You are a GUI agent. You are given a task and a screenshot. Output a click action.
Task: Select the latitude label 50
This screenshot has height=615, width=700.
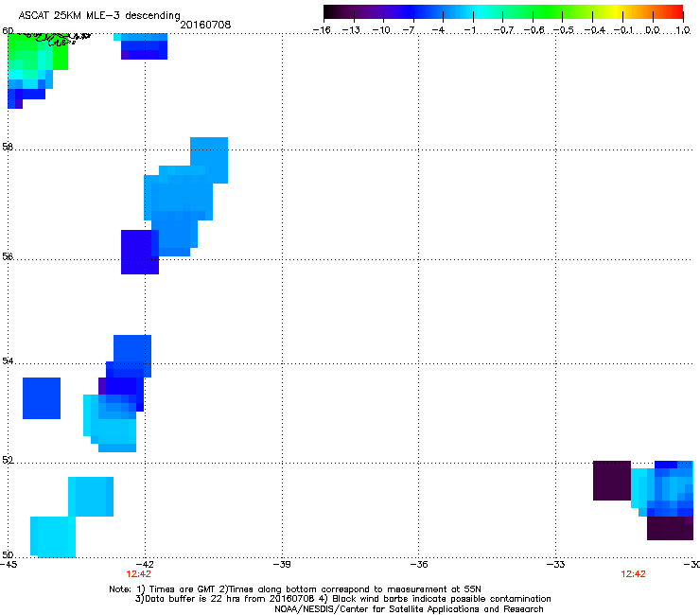pyautogui.click(x=8, y=554)
